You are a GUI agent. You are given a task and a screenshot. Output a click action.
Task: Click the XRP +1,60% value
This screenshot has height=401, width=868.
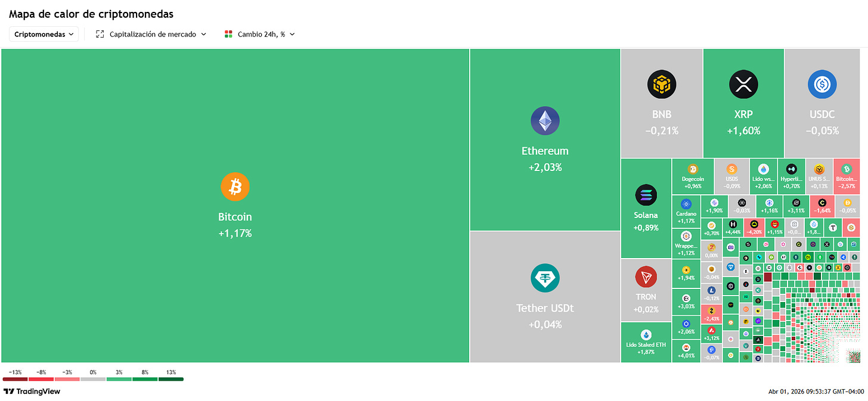pyautogui.click(x=743, y=130)
